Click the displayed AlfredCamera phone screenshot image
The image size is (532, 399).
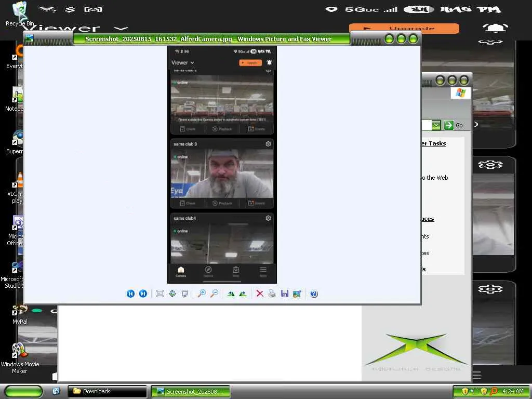222,165
